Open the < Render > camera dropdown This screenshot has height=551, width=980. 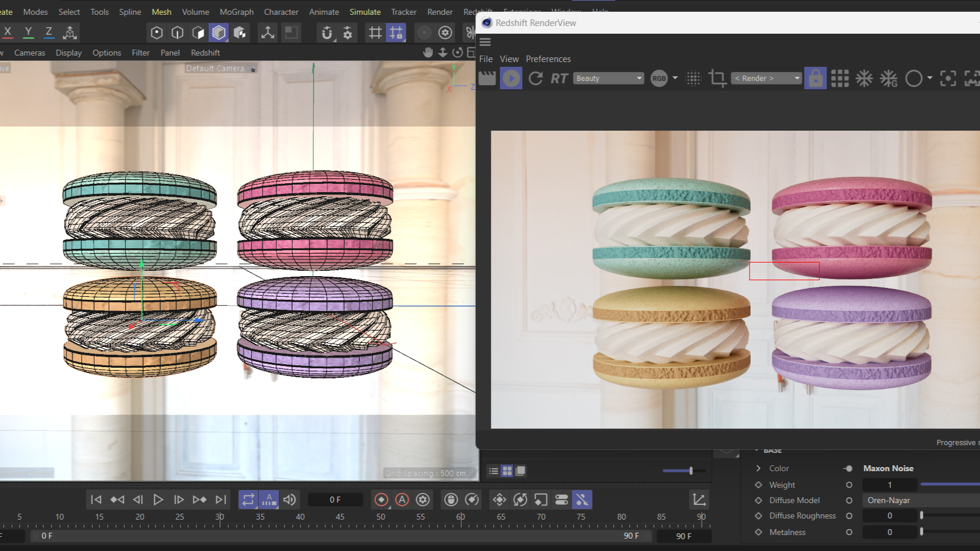[x=766, y=78]
